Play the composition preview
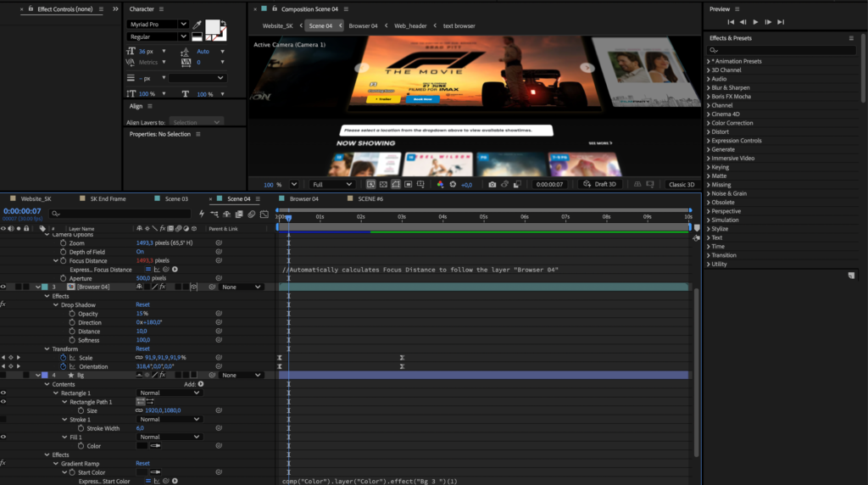Image resolution: width=868 pixels, height=485 pixels. tap(755, 22)
